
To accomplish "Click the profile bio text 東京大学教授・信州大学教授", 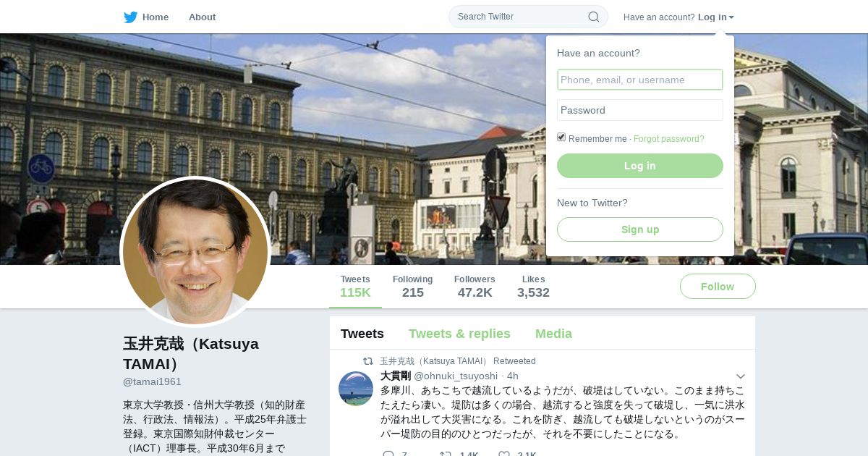I will [215, 426].
